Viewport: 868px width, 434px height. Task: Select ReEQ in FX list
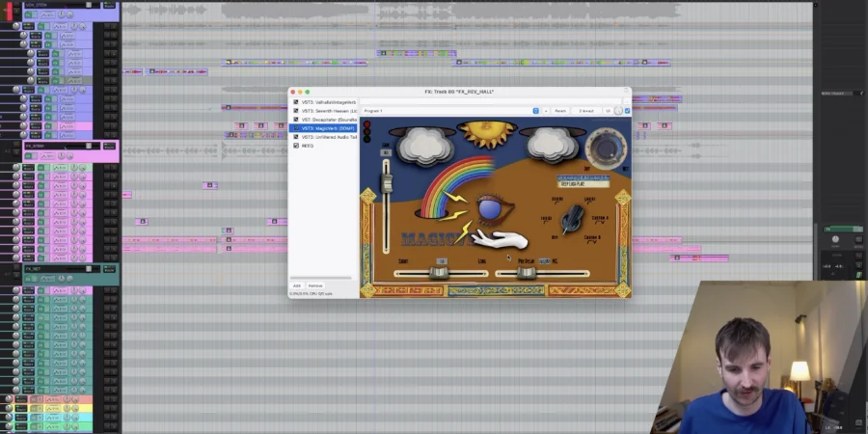click(x=308, y=146)
